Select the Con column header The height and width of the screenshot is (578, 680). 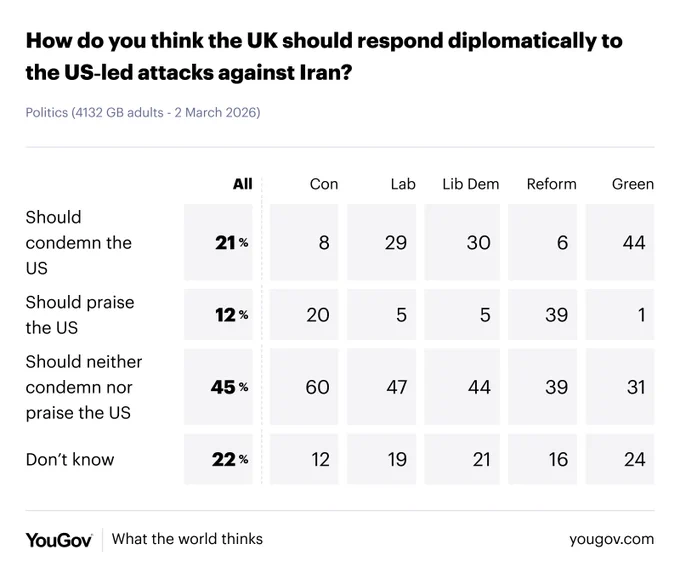tap(324, 184)
